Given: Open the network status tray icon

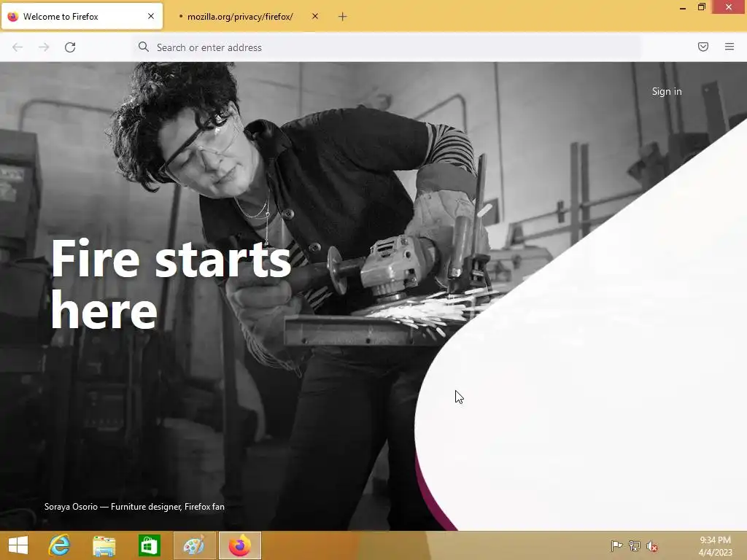Looking at the screenshot, I should [634, 545].
